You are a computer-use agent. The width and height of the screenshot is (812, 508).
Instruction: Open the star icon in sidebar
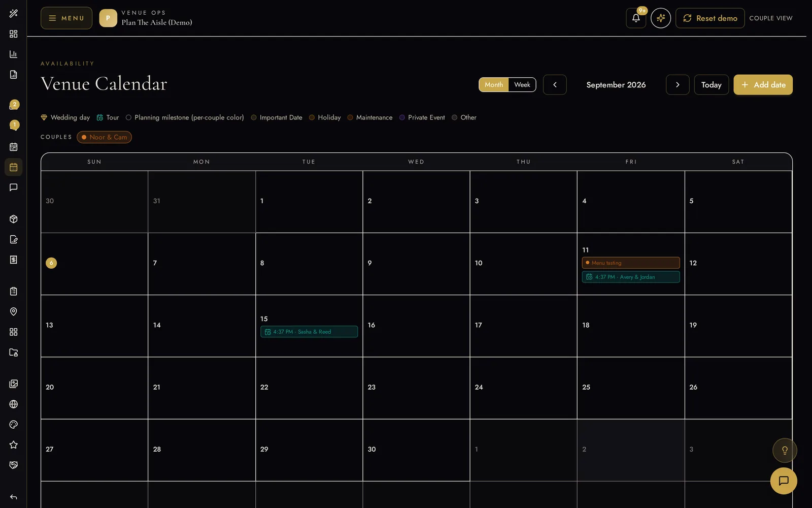[14, 444]
